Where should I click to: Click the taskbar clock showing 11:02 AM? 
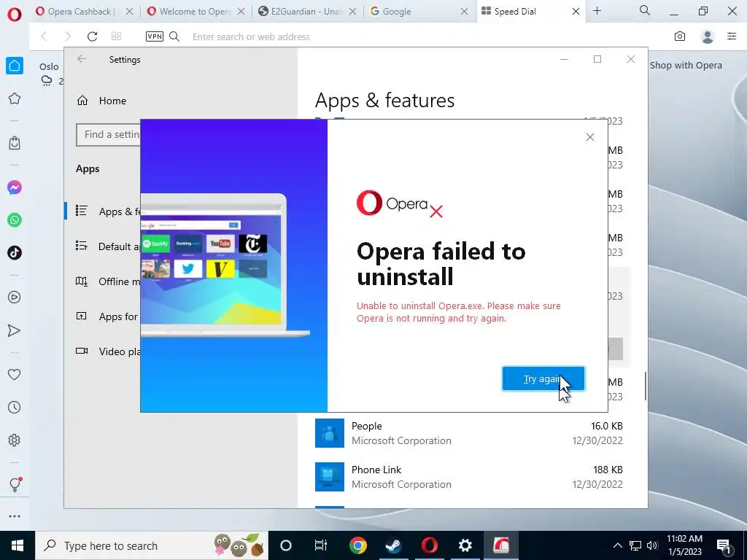684,545
